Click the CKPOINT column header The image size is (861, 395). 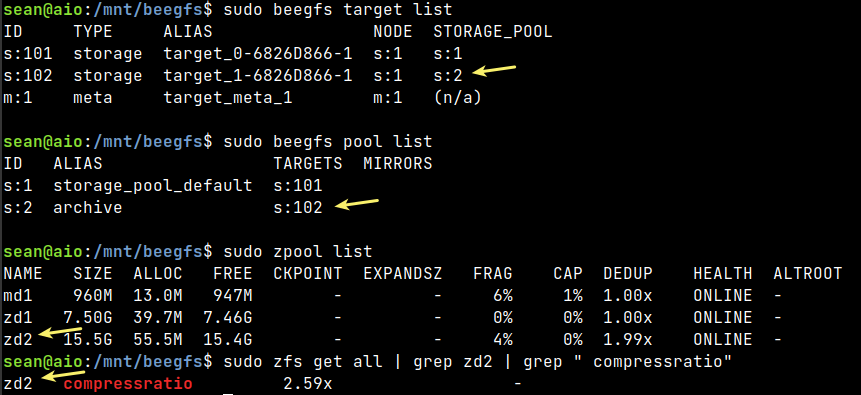click(308, 274)
